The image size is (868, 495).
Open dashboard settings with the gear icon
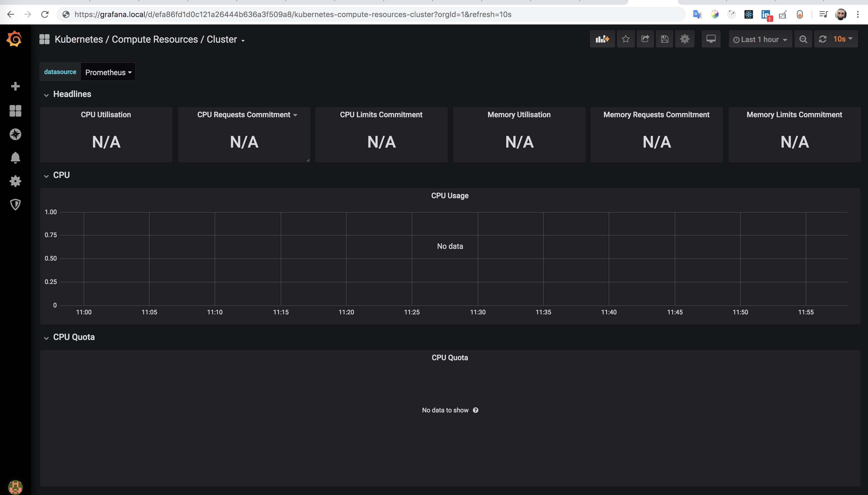coord(685,39)
